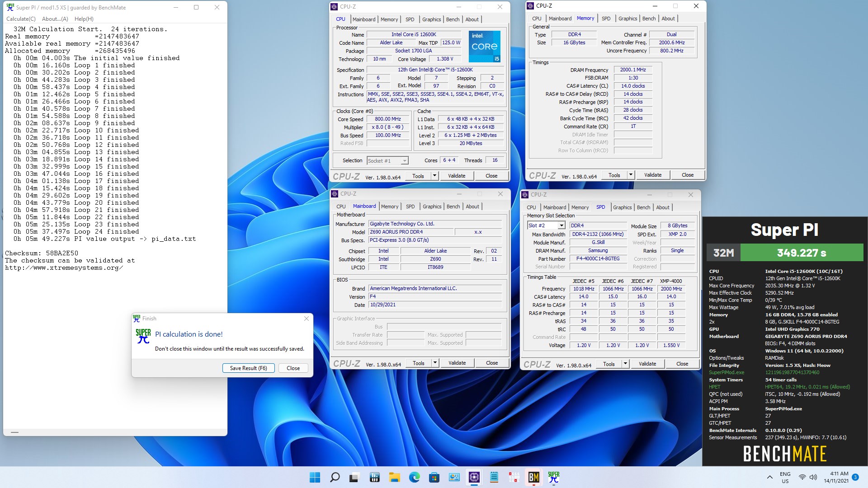
Task: Click the Part Number F4-4000C14-8GTEG field
Action: 598,259
